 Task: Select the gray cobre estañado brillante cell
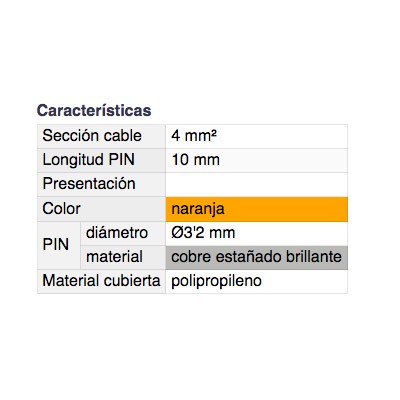(256, 257)
